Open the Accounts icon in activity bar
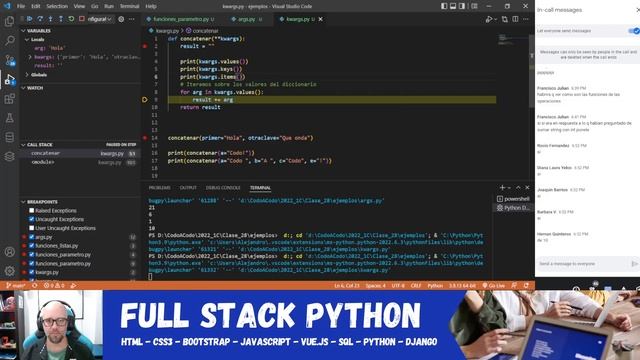The image size is (640, 360). point(9,252)
